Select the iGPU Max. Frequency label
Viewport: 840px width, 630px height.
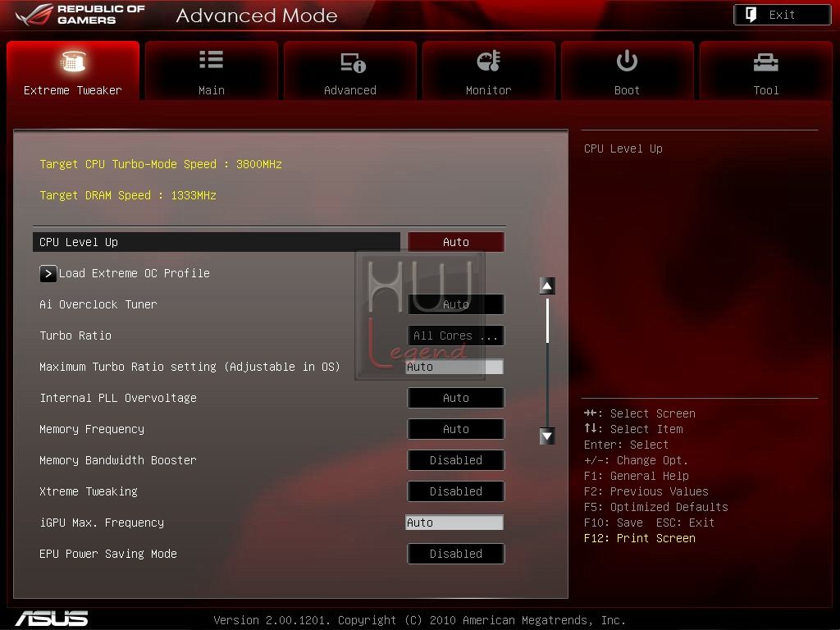pos(102,523)
